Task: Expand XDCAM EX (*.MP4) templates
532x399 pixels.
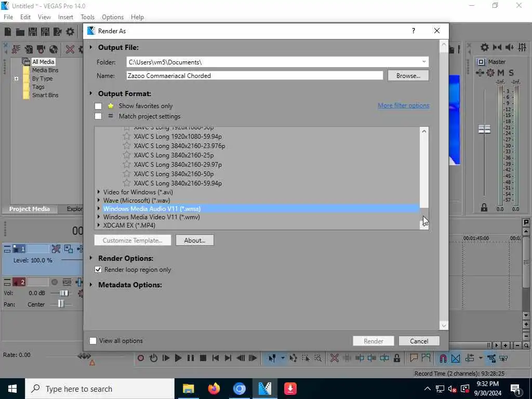Action: (99, 225)
